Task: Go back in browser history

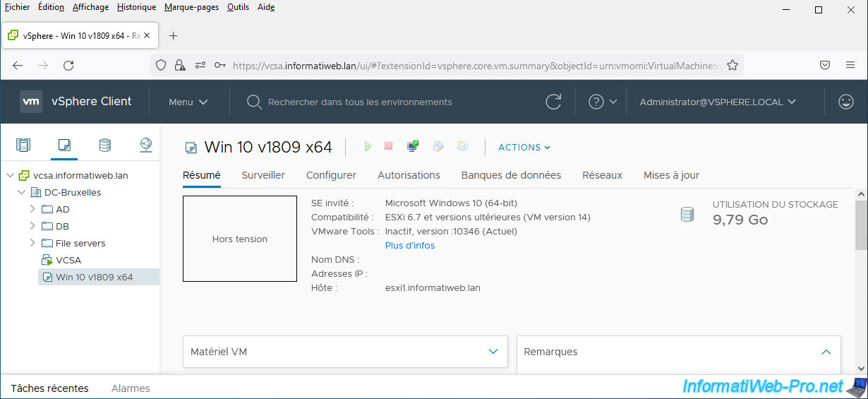Action: (x=18, y=65)
